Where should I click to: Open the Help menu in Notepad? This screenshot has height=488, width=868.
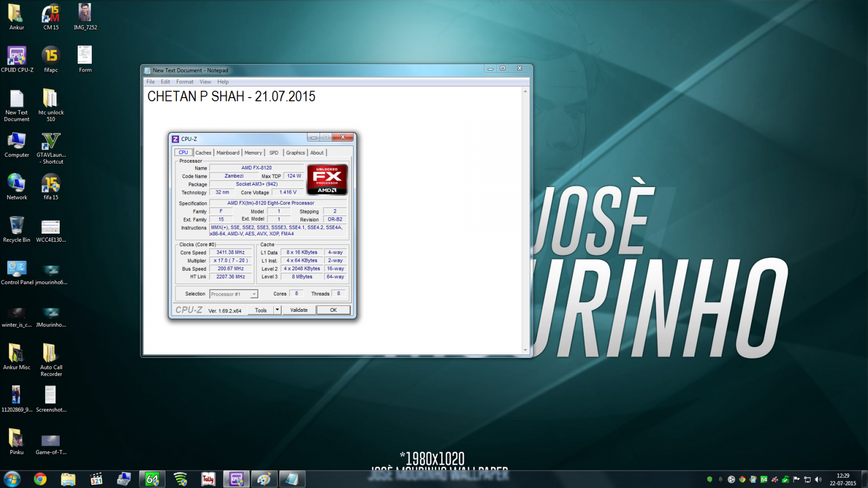coord(223,82)
